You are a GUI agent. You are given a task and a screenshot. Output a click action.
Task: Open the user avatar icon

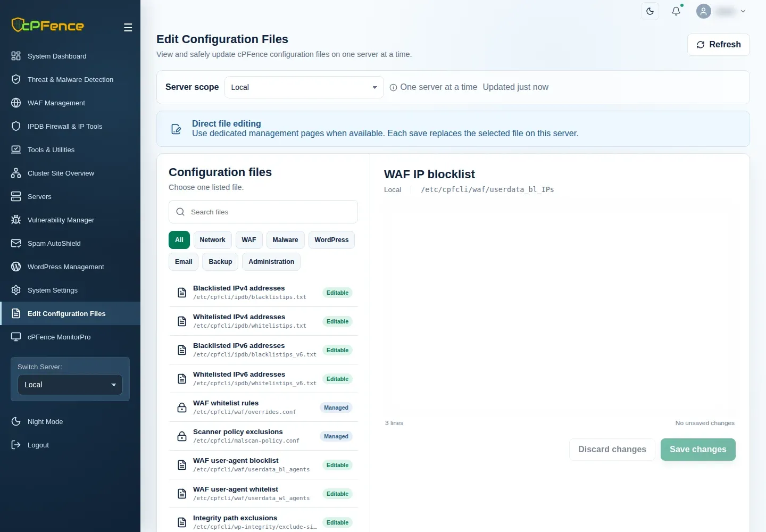tap(704, 11)
